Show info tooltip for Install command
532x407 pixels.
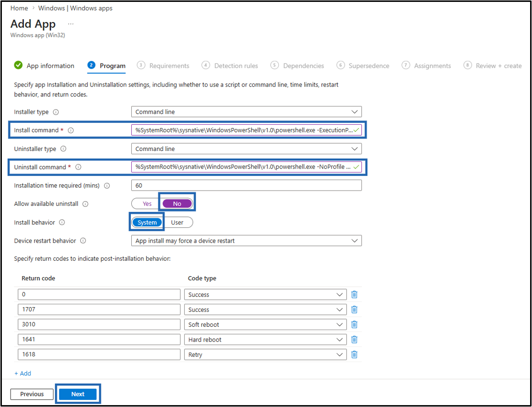(x=71, y=130)
